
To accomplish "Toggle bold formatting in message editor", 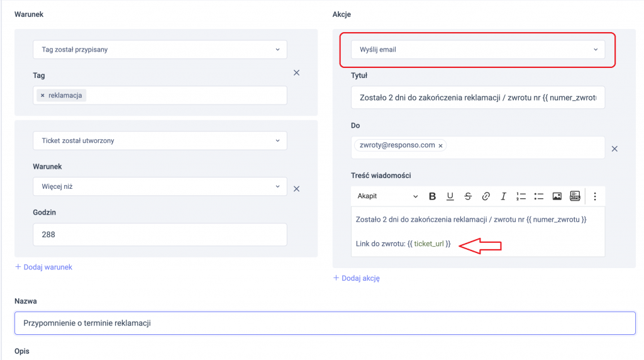I will click(x=432, y=196).
